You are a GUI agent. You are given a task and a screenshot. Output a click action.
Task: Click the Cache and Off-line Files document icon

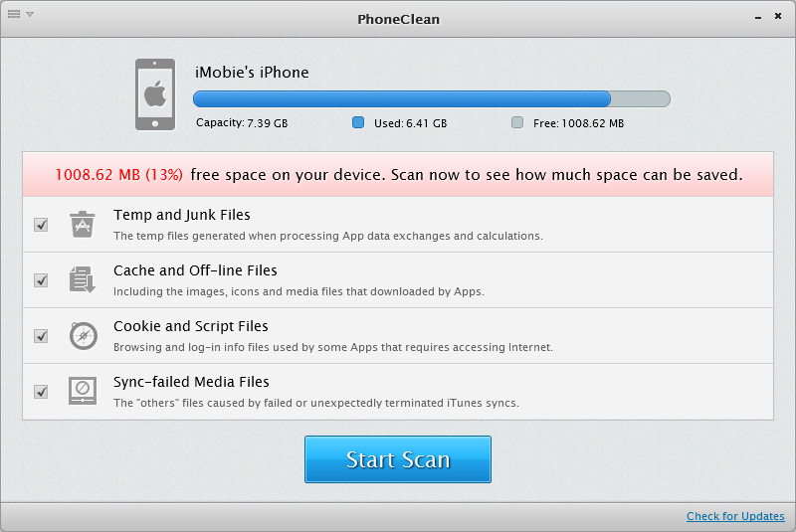[83, 279]
